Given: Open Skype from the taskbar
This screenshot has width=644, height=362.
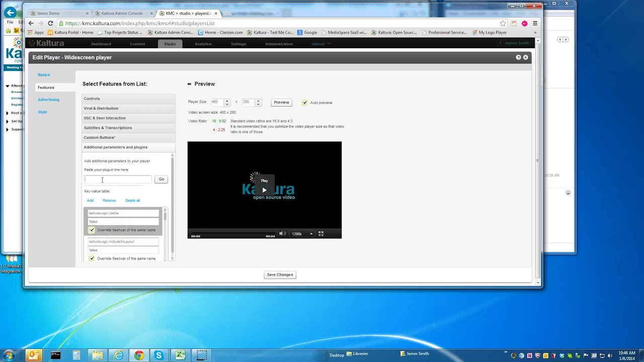Looking at the screenshot, I should (159, 355).
